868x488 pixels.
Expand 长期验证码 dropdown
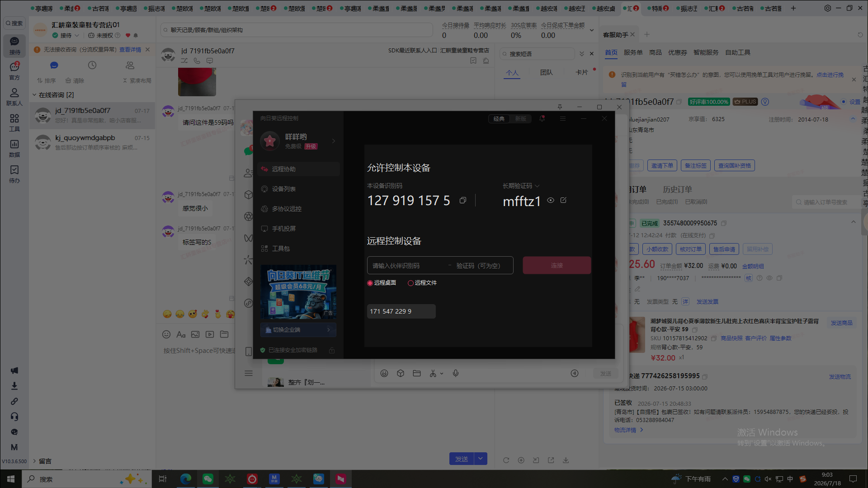(x=537, y=186)
